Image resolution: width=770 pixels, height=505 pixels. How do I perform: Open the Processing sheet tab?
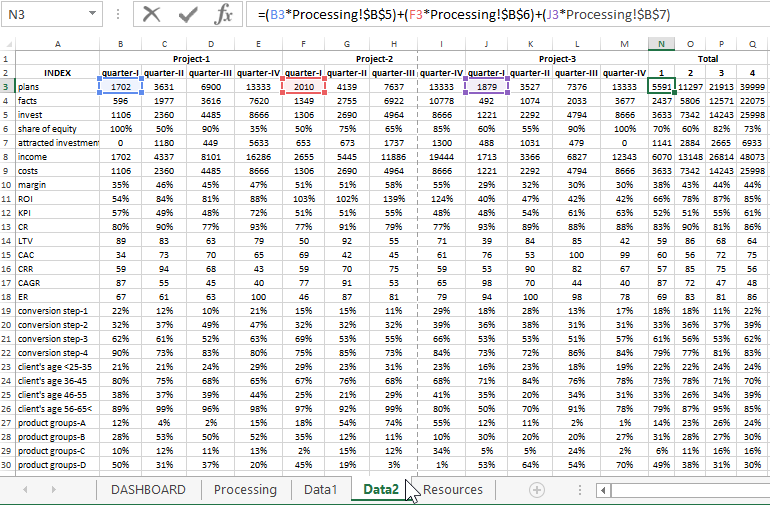coord(245,490)
